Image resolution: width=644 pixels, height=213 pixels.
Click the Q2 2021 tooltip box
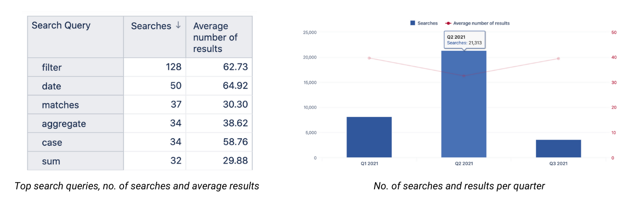click(464, 40)
